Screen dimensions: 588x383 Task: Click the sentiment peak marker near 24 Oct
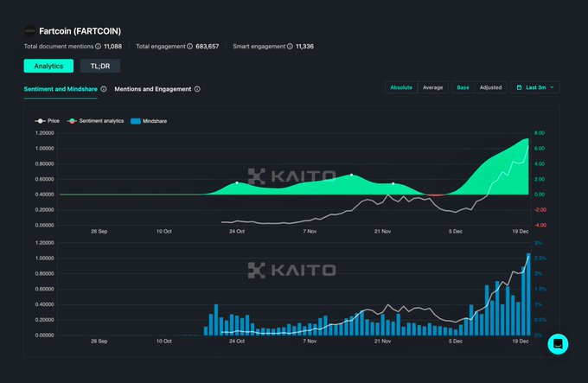tap(237, 183)
